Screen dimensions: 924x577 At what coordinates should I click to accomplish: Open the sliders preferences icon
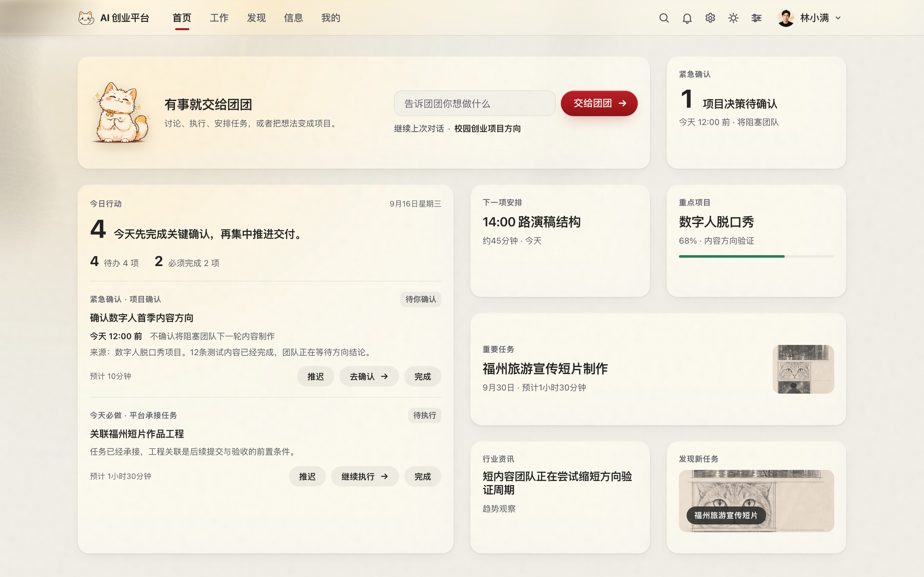tap(757, 18)
